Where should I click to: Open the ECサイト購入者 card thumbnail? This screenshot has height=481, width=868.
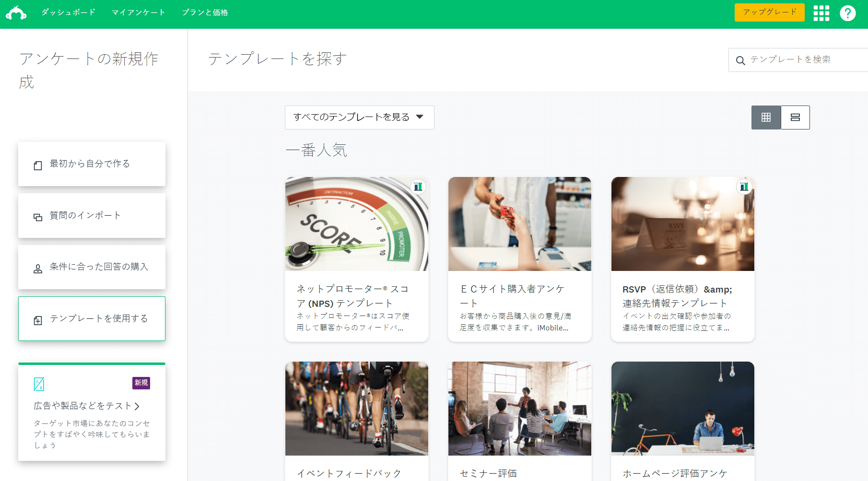[520, 224]
